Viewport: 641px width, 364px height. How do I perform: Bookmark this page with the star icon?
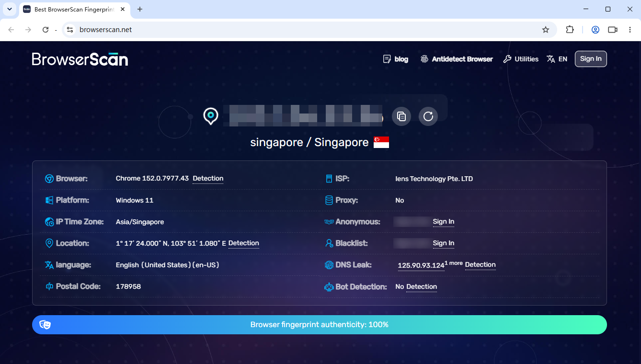(x=546, y=30)
